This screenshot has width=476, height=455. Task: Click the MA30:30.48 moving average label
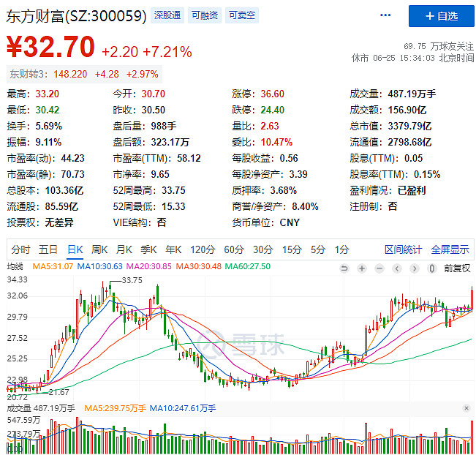coord(199,266)
